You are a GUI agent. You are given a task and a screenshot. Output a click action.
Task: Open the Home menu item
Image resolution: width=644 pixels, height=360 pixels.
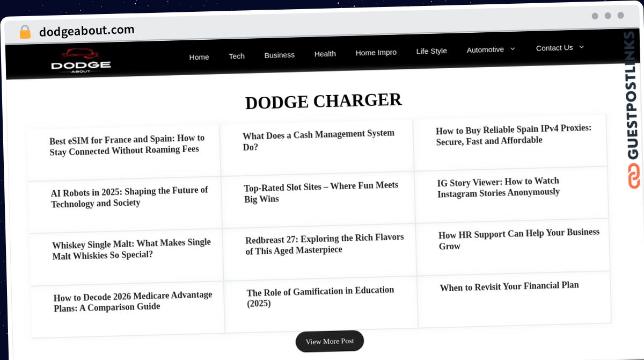(199, 57)
